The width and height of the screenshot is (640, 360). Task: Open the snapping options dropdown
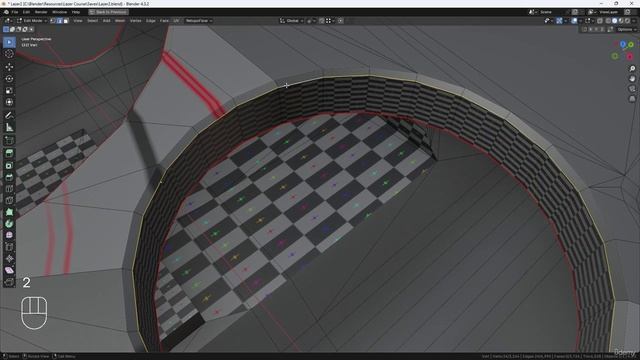330,20
